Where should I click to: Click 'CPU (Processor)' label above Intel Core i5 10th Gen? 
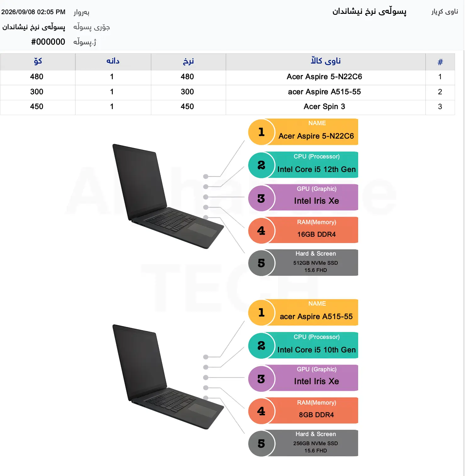pyautogui.click(x=317, y=337)
